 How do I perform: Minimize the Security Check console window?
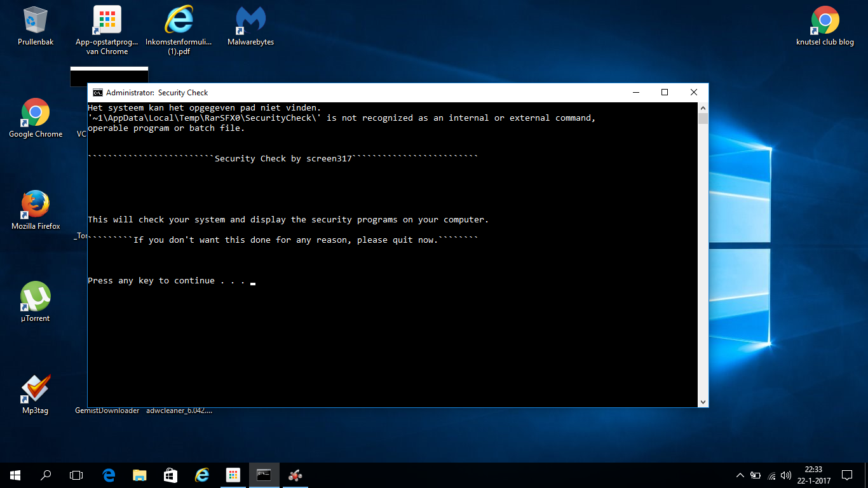click(x=636, y=93)
